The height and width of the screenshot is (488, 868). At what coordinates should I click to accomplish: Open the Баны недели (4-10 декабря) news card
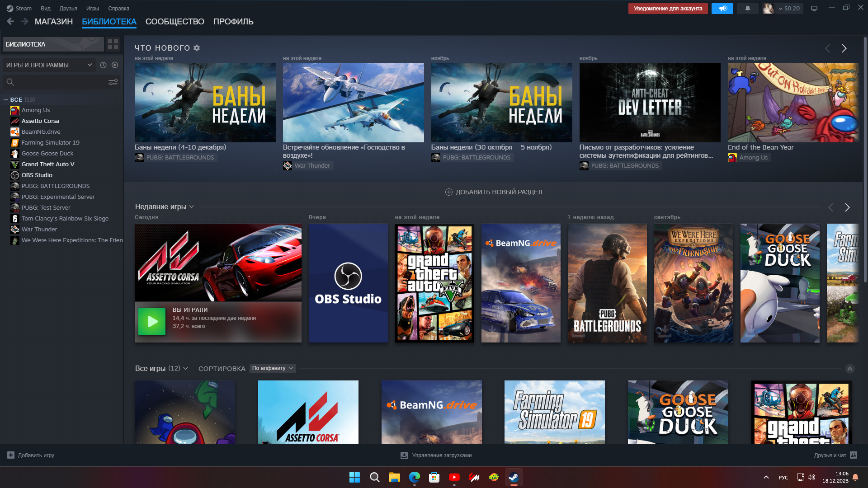tap(205, 103)
